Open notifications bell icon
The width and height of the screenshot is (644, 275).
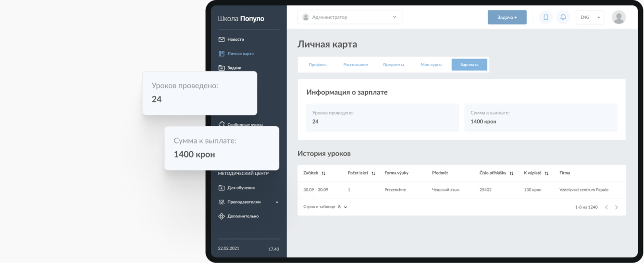pyautogui.click(x=563, y=17)
